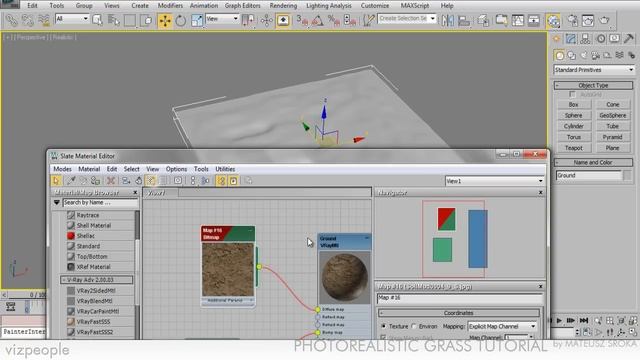Toggle the AutoGrid checkbox
The height and width of the screenshot is (360, 640).
click(x=572, y=94)
